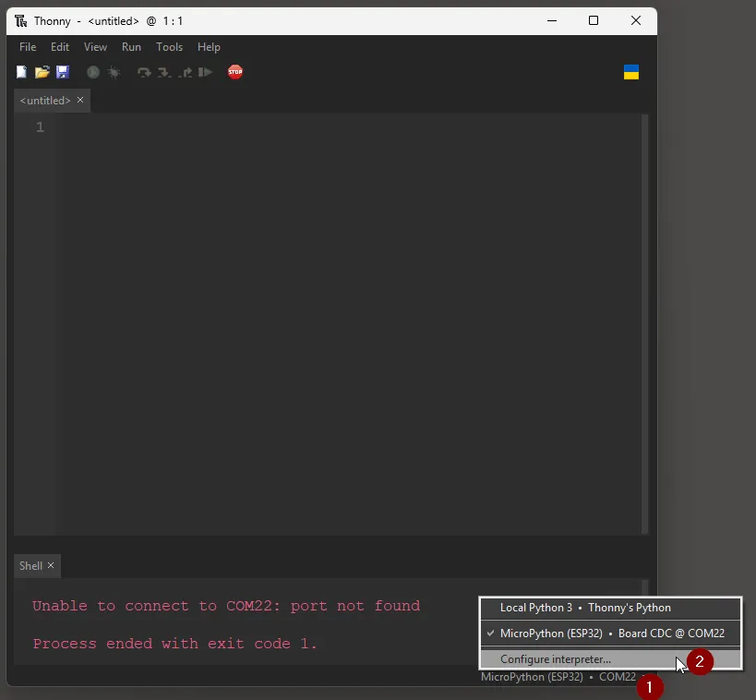Switch to the Shell tab

tap(30, 565)
